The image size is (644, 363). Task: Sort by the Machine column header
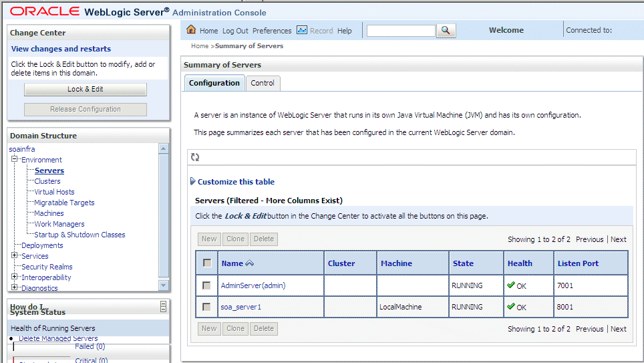[396, 263]
